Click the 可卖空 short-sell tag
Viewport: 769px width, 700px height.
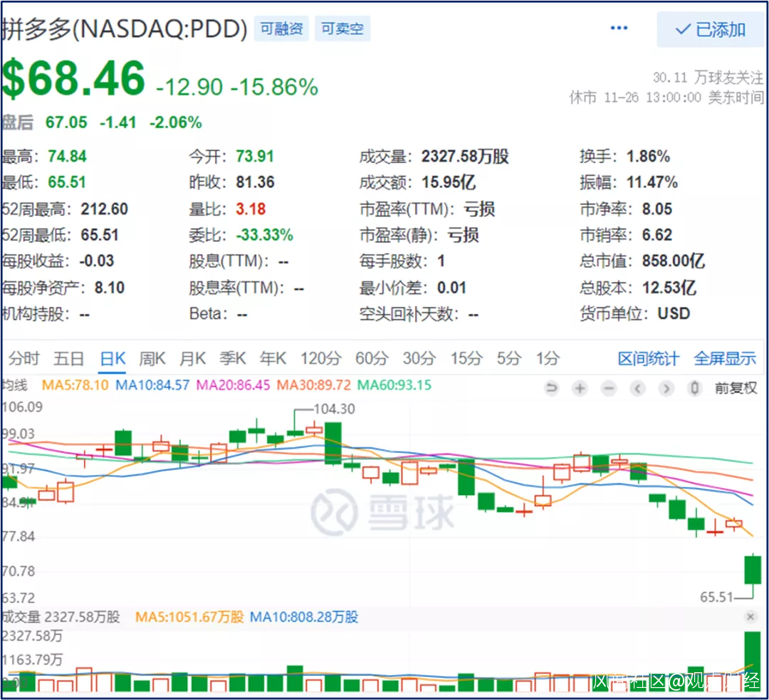342,28
